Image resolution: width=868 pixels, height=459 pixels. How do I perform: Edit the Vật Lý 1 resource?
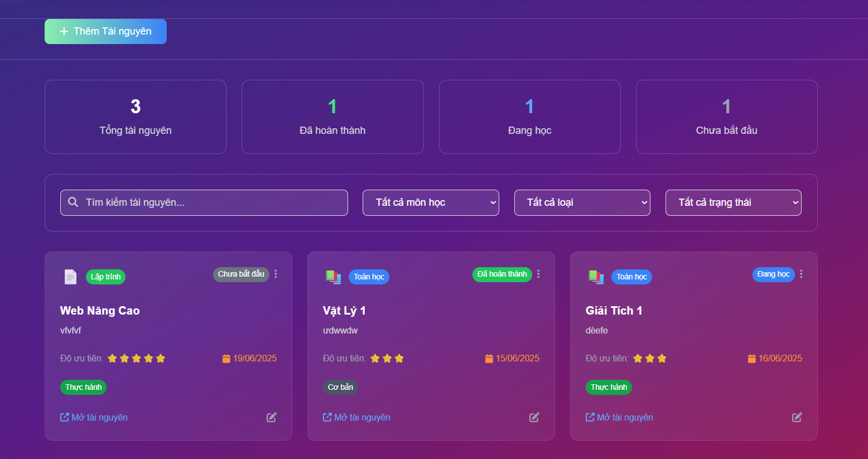click(534, 417)
